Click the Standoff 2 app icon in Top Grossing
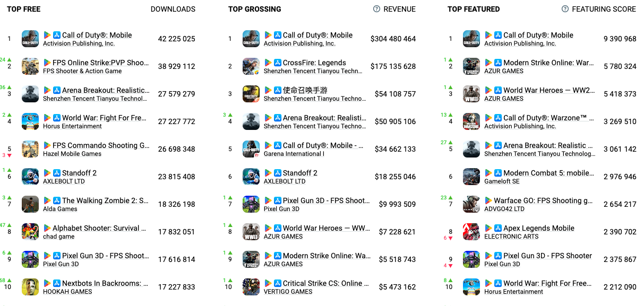This screenshot has width=644, height=306. pos(251,177)
